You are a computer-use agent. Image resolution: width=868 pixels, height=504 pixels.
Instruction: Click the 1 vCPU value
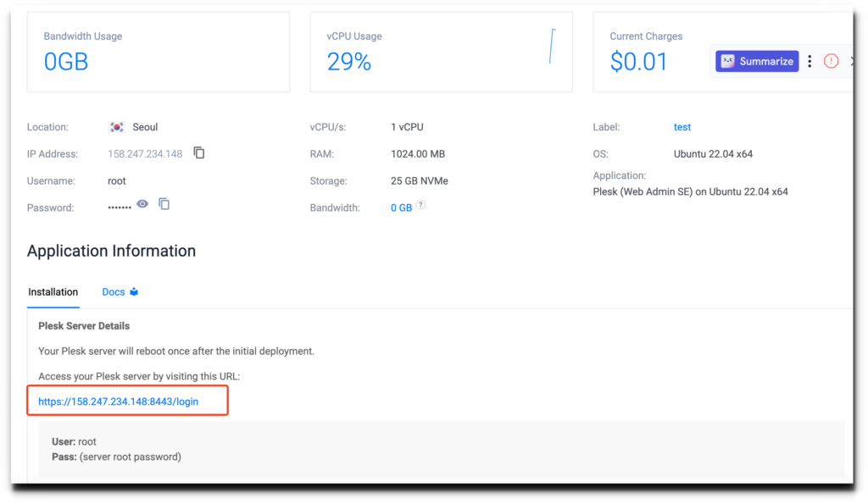pyautogui.click(x=407, y=127)
